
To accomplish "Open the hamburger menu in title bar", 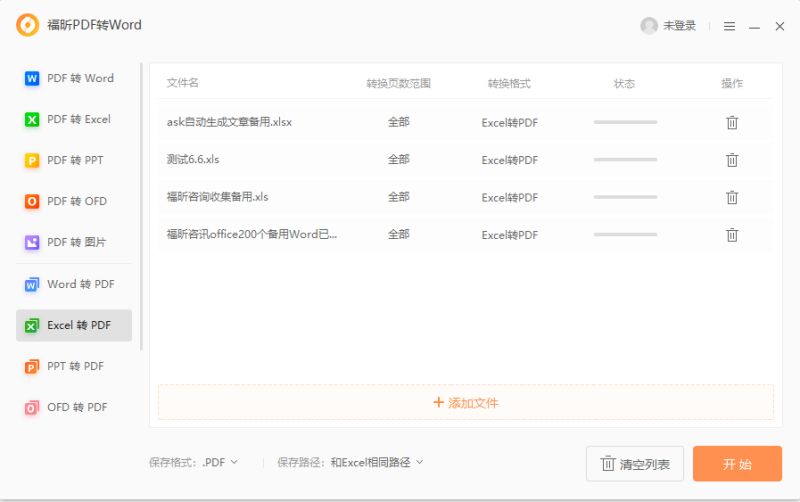I will (x=729, y=26).
